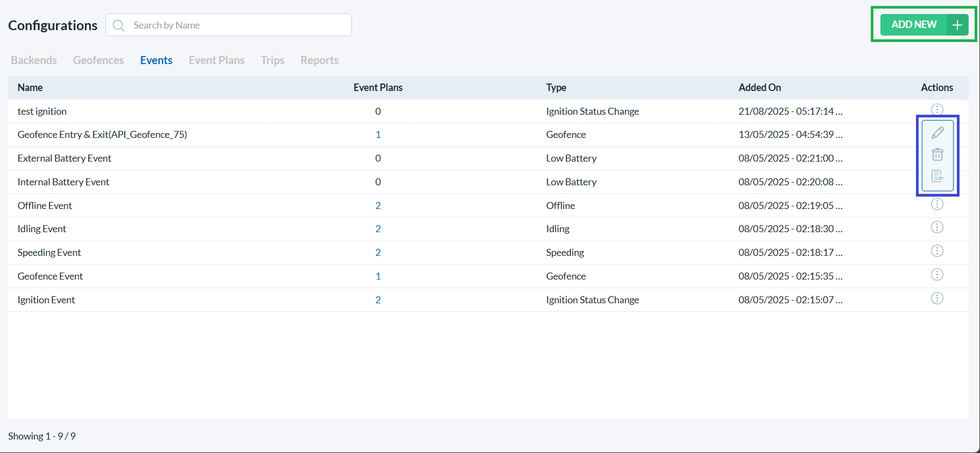Switch to the Geofences tab
The image size is (980, 453).
tap(98, 60)
